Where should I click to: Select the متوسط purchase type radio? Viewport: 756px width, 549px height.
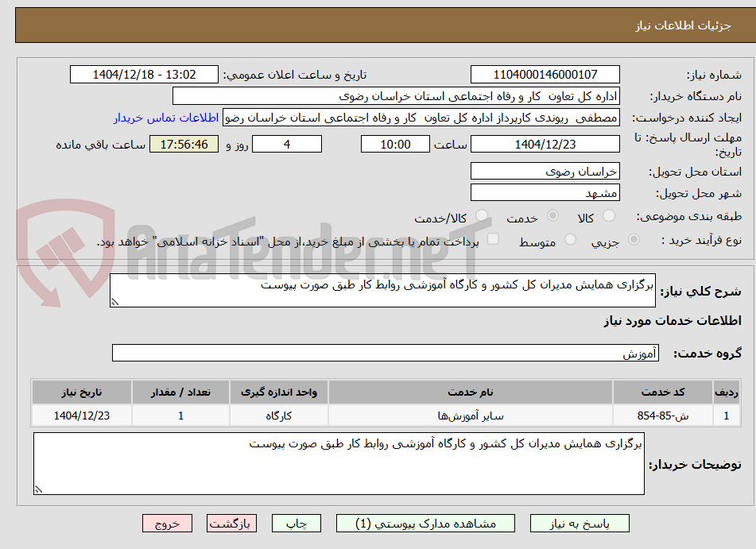[x=570, y=239]
